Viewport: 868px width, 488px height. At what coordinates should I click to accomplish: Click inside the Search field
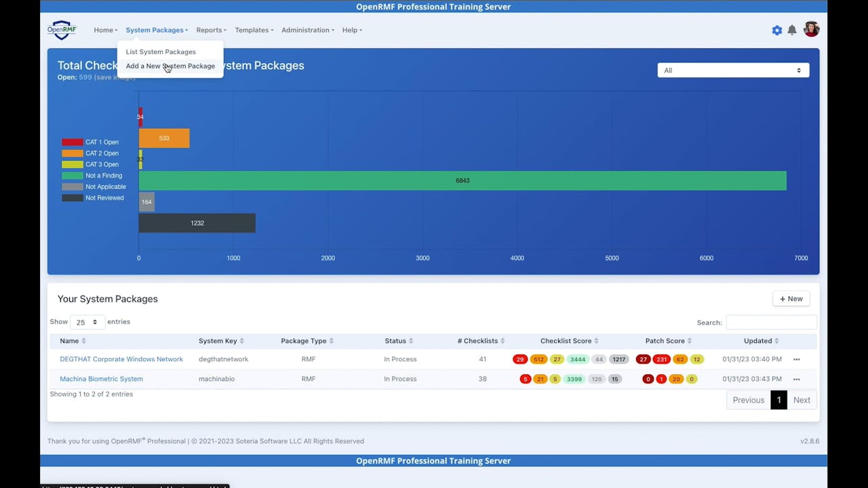tap(771, 322)
